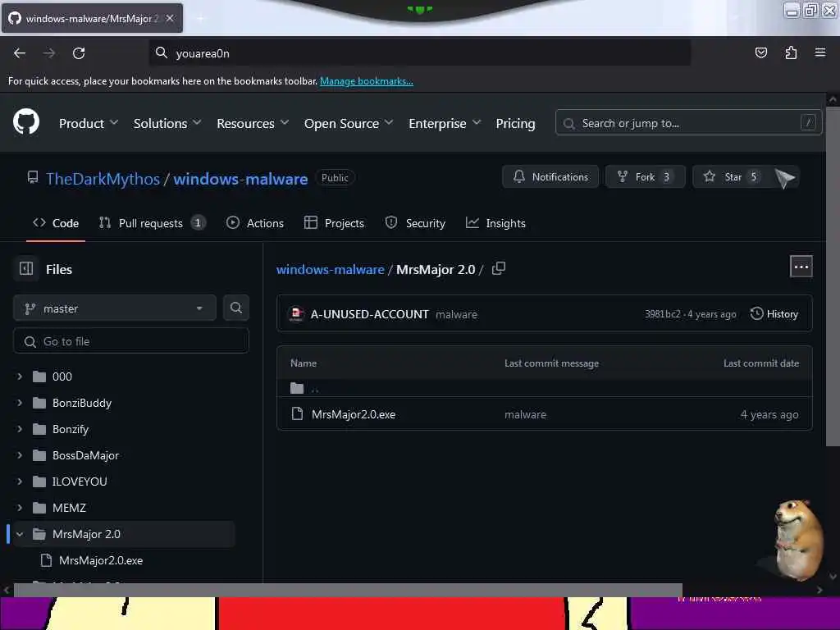This screenshot has width=840, height=630.
Task: Select MrsMajor2.0.exe in the file tree
Action: click(x=101, y=560)
